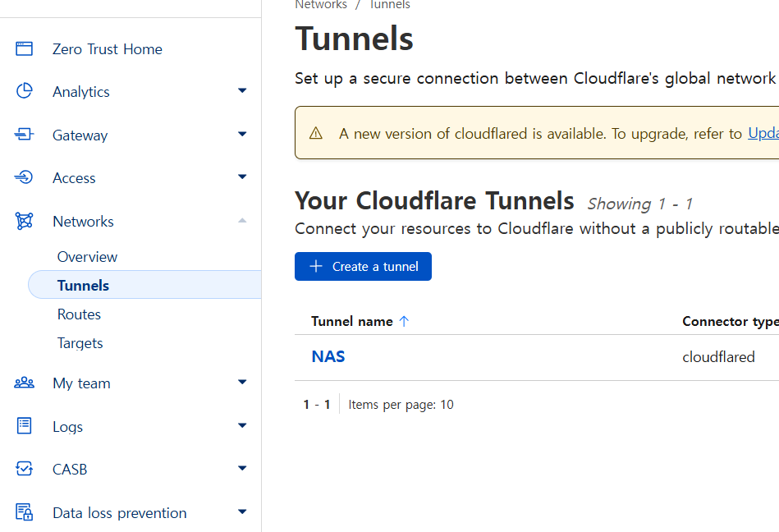Screen dimensions: 779x532
Task: Select the Analytics pie chart icon
Action: pos(24,91)
